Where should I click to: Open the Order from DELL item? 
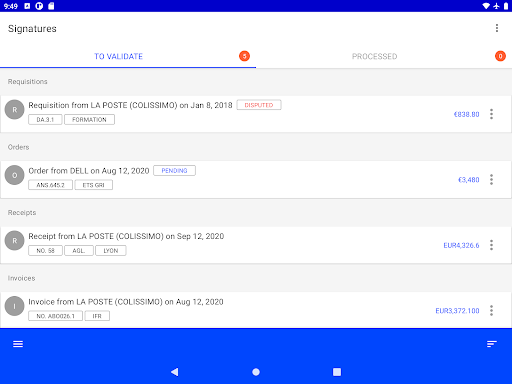[x=256, y=180]
